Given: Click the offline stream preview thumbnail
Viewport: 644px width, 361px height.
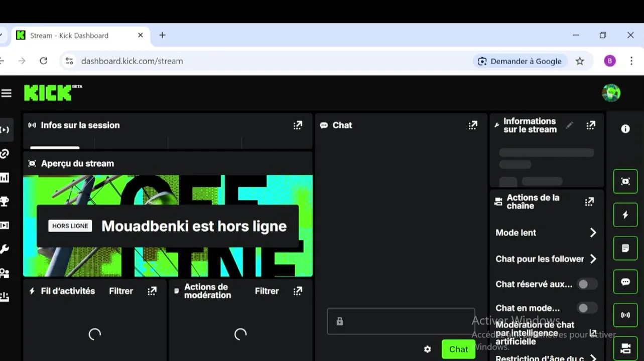Looking at the screenshot, I should coord(168,226).
